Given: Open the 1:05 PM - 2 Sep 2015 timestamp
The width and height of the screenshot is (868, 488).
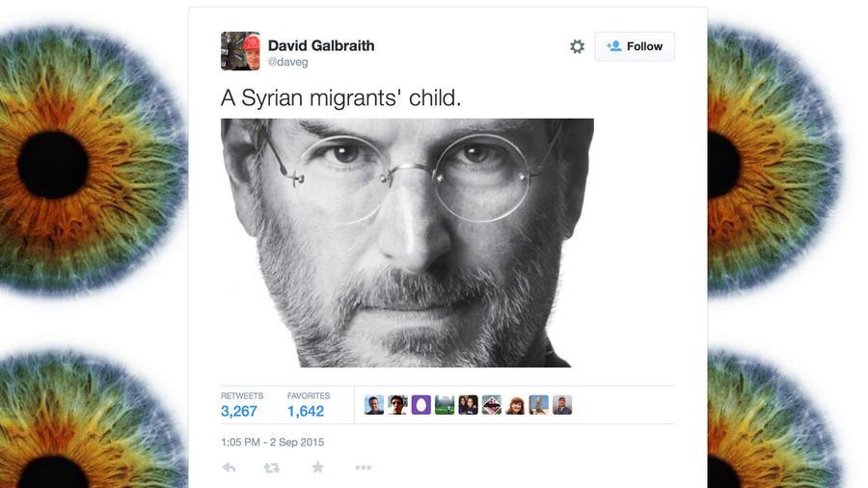Looking at the screenshot, I should point(272,442).
